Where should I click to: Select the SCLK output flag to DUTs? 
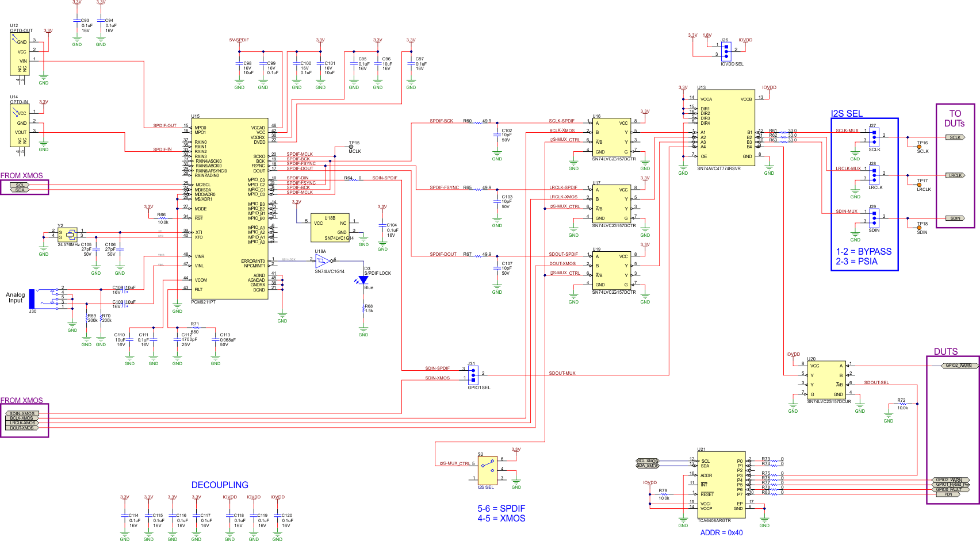(x=955, y=137)
